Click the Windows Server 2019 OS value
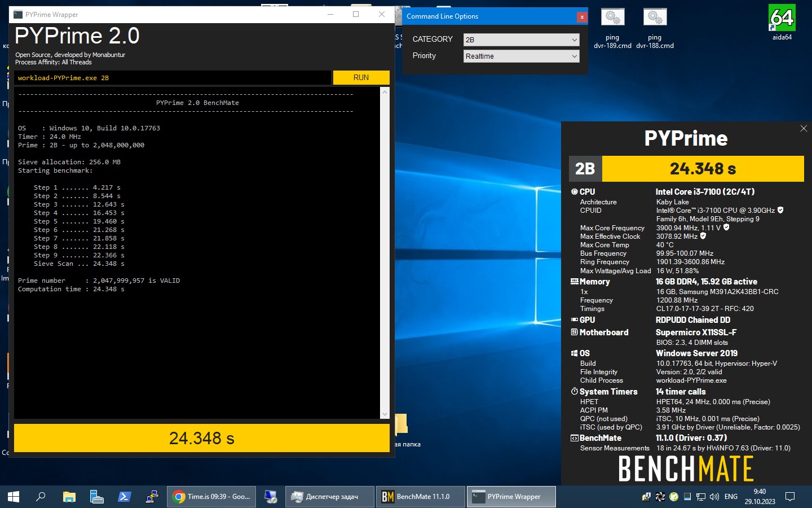812x508 pixels. tap(696, 353)
